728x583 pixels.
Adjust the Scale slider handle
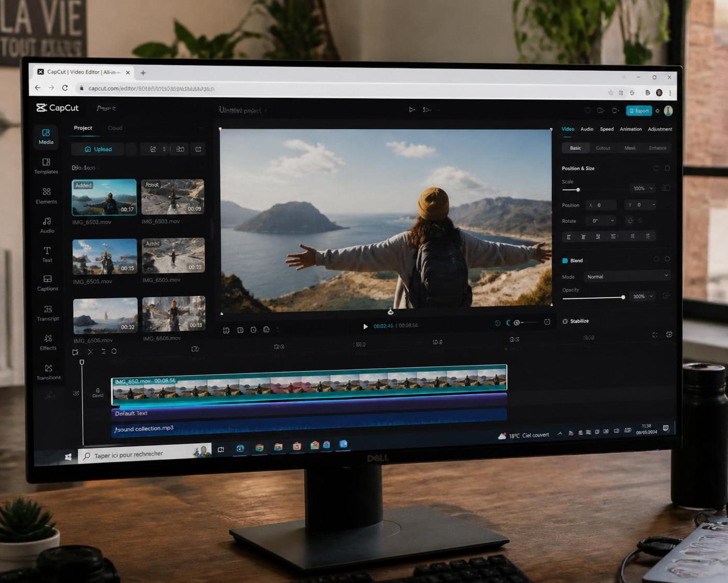(x=578, y=190)
